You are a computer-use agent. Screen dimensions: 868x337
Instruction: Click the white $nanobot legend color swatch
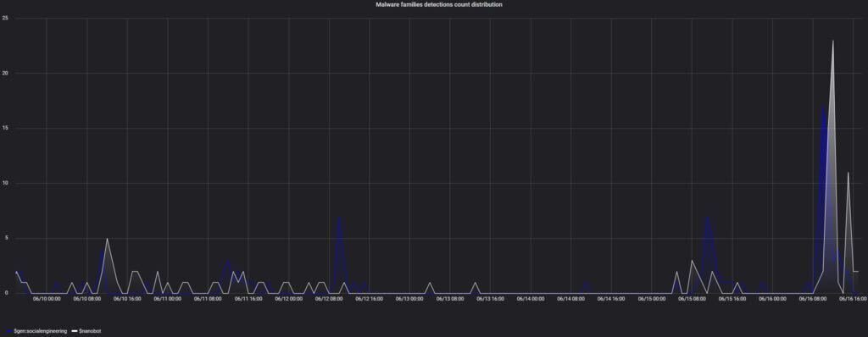[x=75, y=331]
